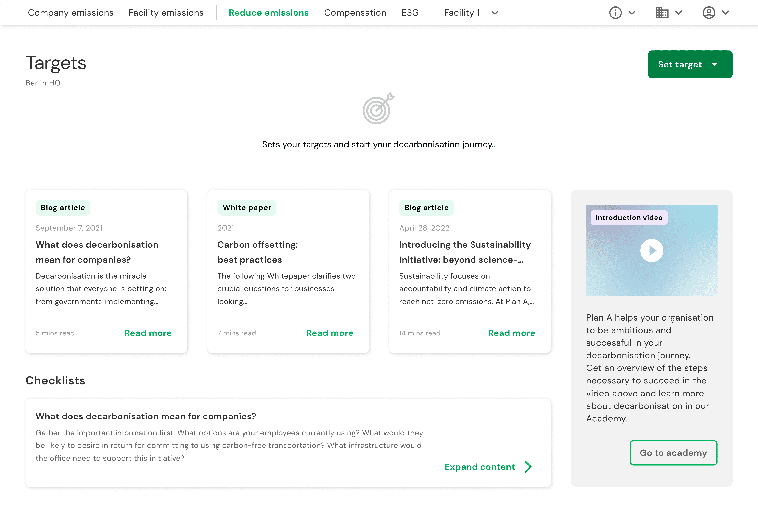Click the Introduction video thumbnail label
Image resolution: width=758 pixels, height=532 pixels.
coord(629,217)
